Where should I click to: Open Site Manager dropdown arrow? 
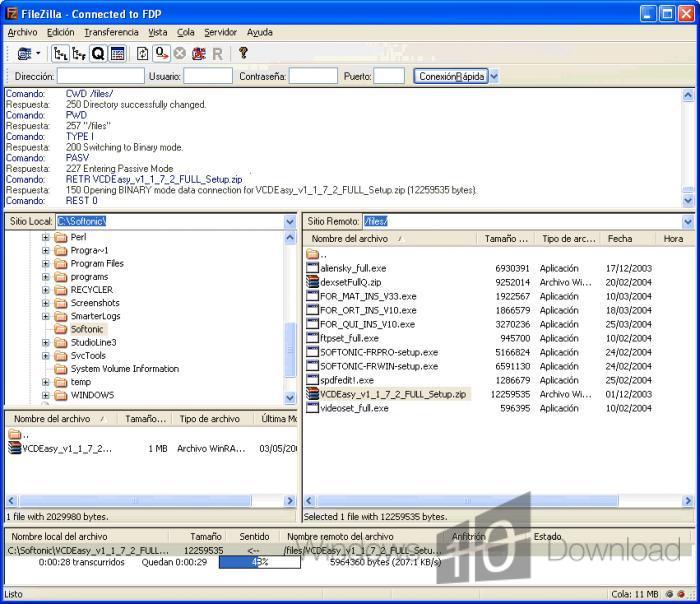(38, 53)
